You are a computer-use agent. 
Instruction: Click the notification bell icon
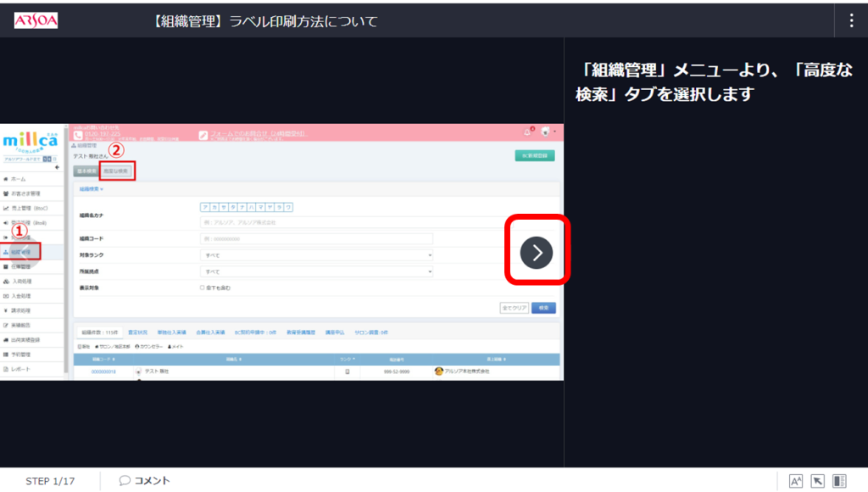528,132
